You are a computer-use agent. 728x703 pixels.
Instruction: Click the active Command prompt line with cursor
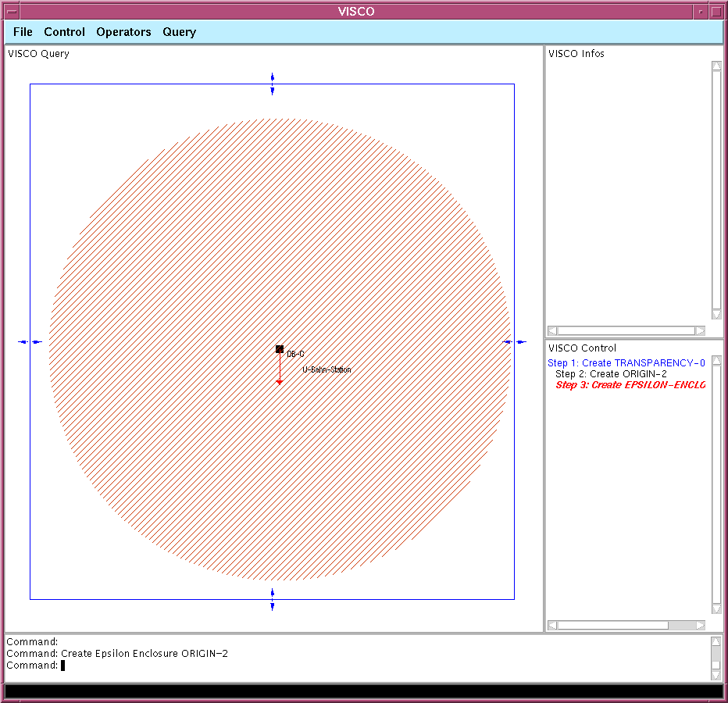[x=36, y=666]
